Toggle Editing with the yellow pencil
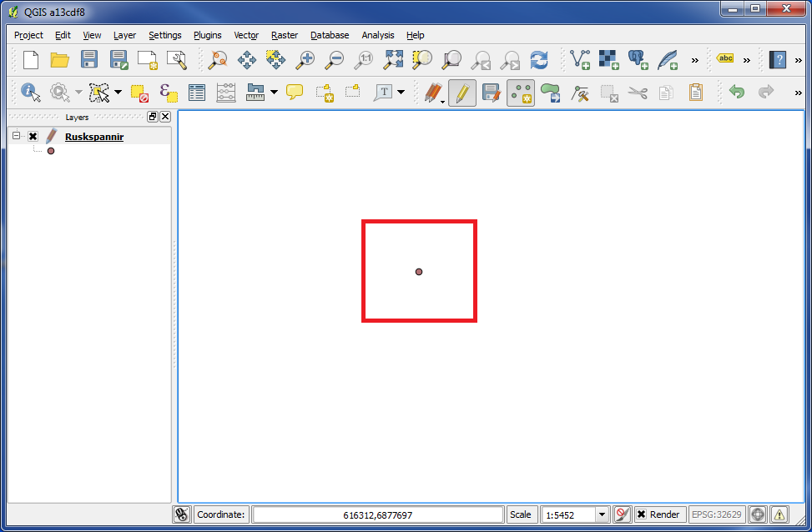 [462, 93]
